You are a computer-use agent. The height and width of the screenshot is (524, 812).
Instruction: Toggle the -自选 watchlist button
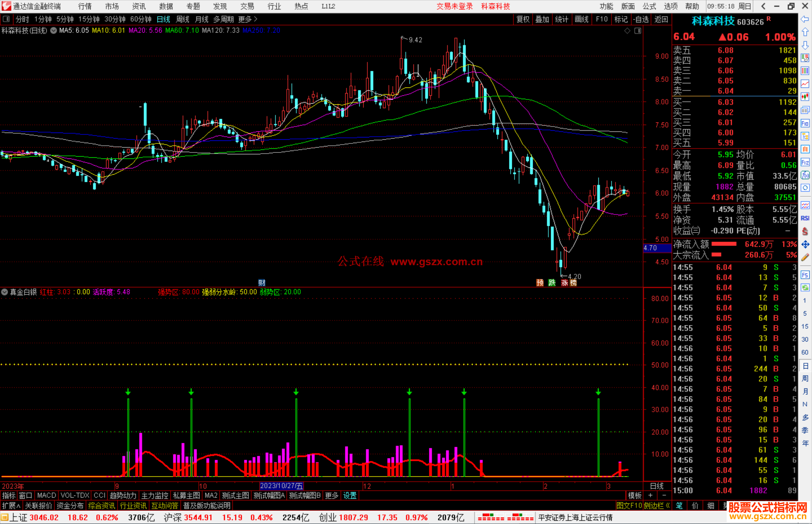(641, 19)
